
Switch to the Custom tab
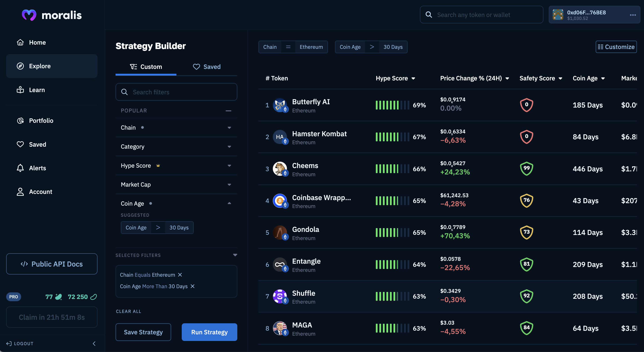(146, 67)
